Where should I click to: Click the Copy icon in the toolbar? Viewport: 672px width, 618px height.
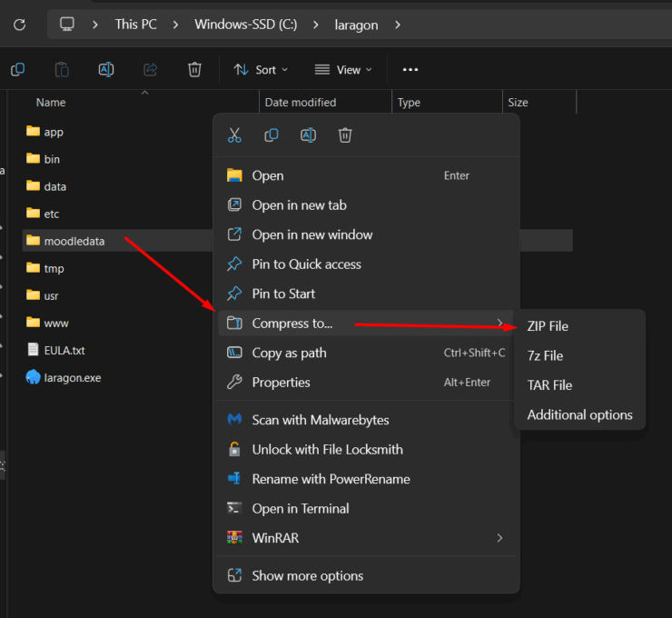coord(17,69)
